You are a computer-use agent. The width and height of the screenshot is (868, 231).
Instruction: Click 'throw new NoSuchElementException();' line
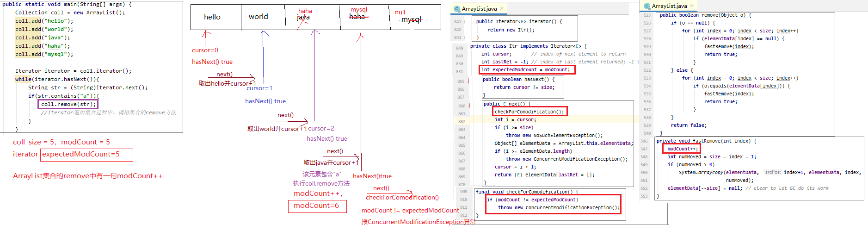[x=554, y=135]
